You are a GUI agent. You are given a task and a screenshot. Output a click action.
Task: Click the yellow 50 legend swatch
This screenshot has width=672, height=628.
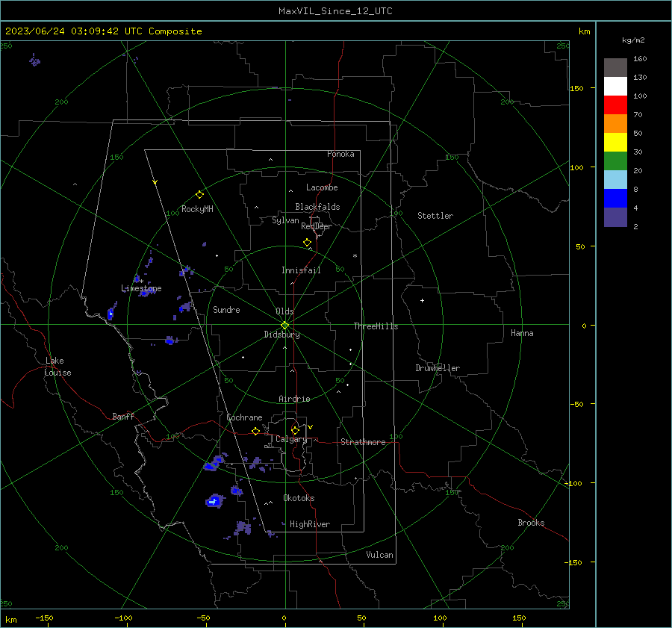pos(615,142)
